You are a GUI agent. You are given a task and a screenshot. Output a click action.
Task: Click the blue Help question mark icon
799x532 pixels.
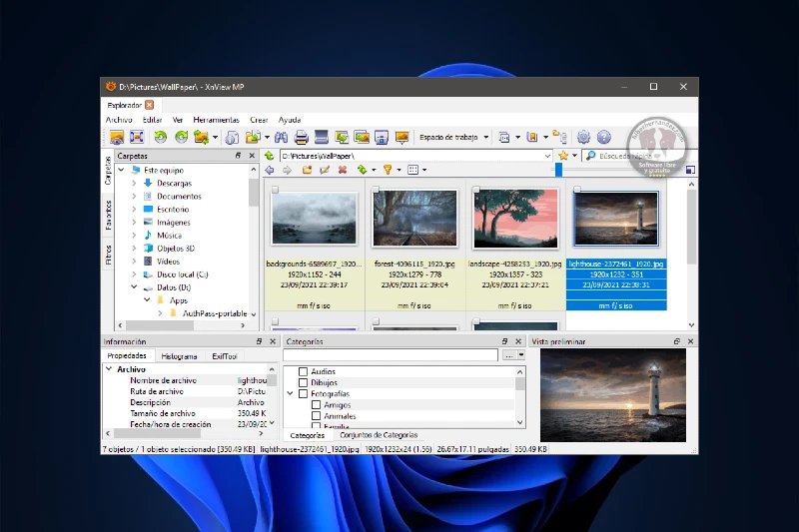[604, 137]
